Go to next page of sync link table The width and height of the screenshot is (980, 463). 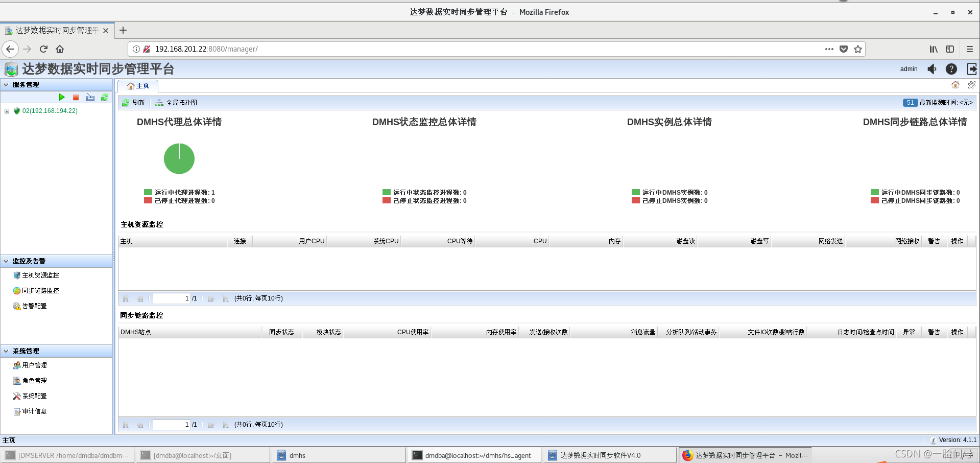pyautogui.click(x=211, y=425)
